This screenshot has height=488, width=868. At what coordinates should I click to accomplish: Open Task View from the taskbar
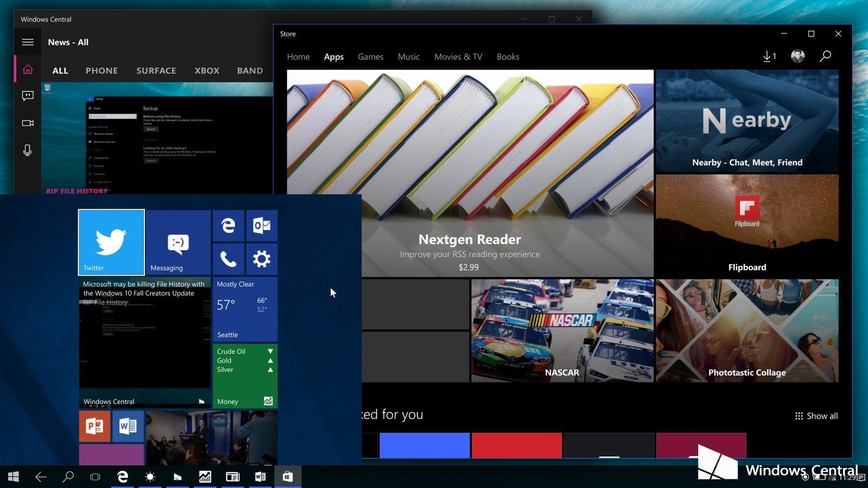click(95, 477)
